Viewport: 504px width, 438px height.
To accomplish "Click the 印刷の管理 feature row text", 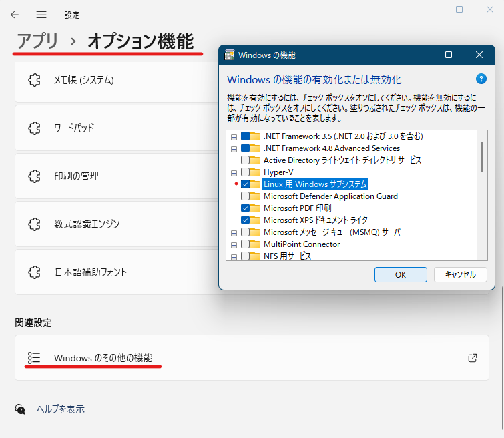I will (77, 176).
